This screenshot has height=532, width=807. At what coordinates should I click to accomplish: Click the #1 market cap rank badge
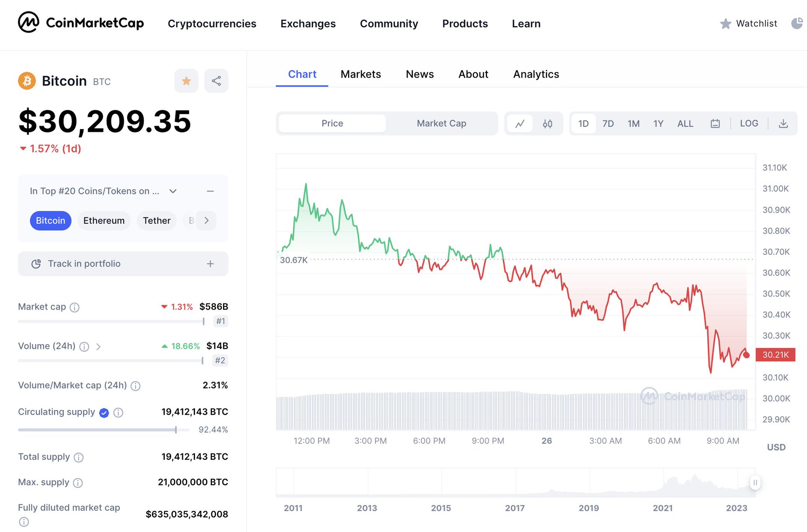tap(221, 321)
